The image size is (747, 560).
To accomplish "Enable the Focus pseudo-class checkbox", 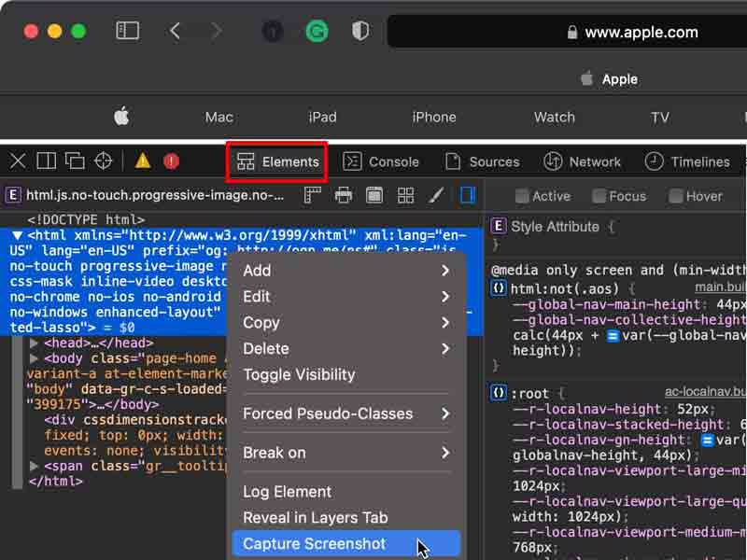I will point(599,196).
